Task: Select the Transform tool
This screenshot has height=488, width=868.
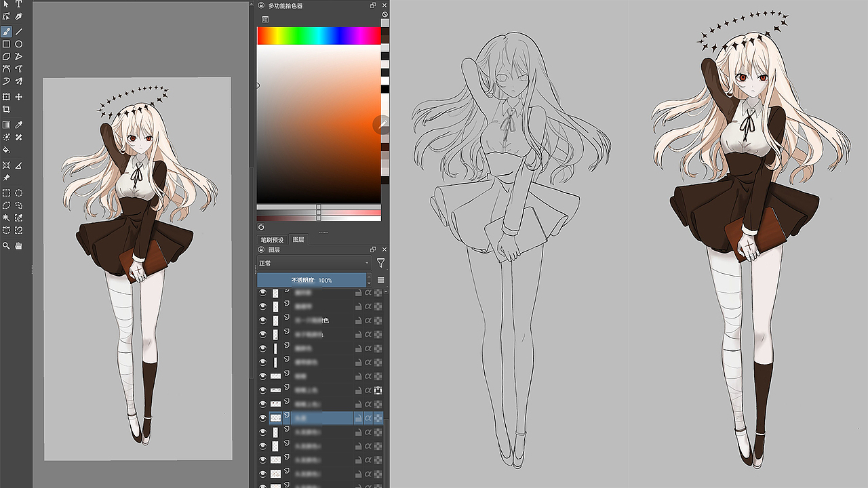Action: tap(6, 97)
